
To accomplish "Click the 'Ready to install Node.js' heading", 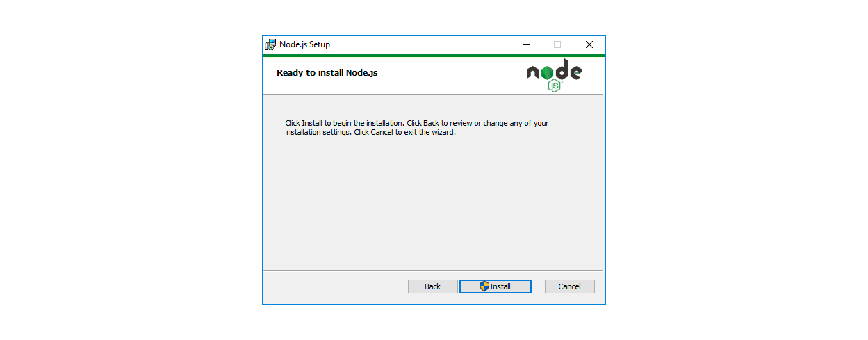I will tap(327, 72).
